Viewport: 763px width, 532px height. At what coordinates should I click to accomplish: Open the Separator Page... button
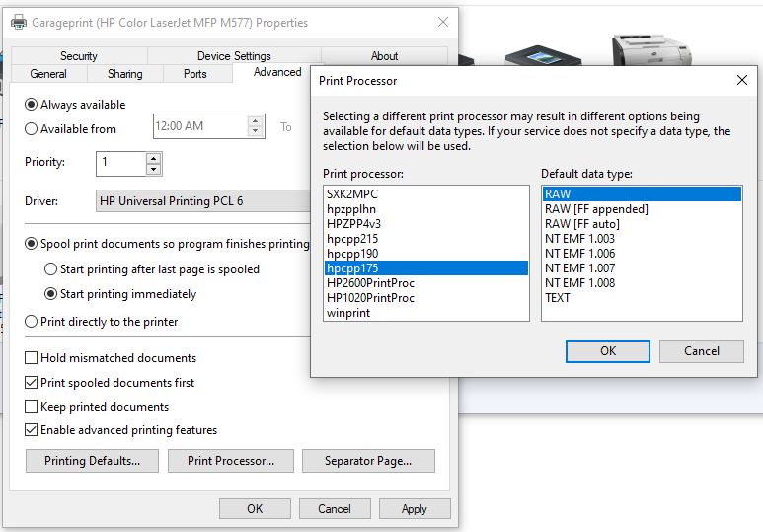[x=368, y=461]
